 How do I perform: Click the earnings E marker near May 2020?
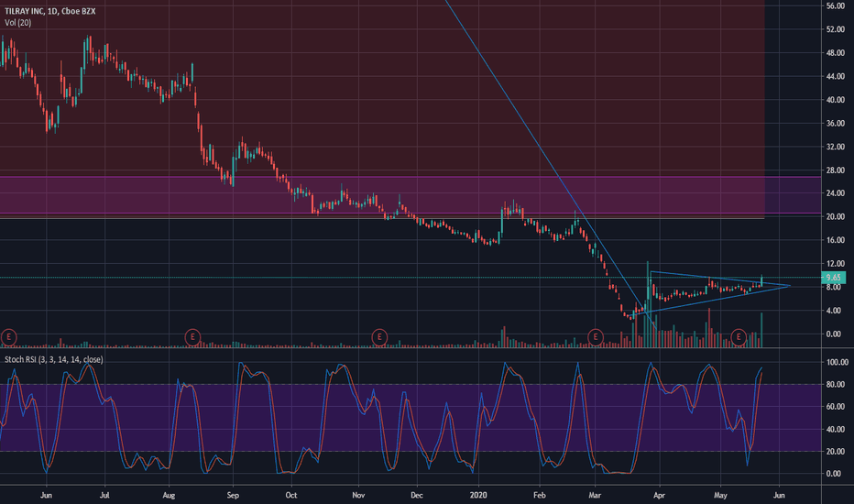(x=739, y=337)
